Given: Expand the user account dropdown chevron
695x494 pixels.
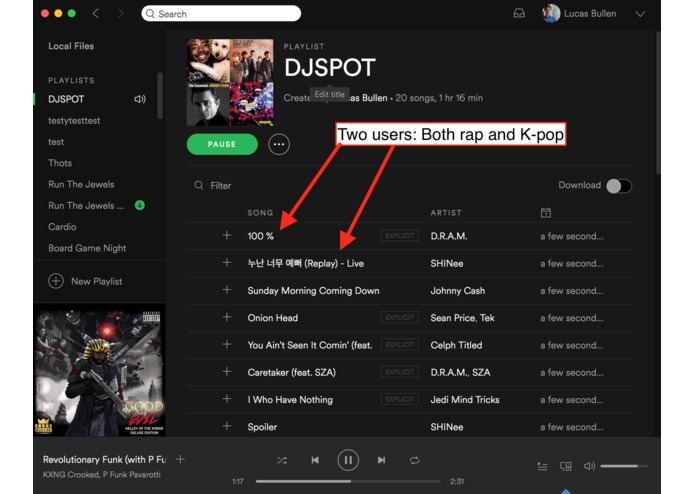Looking at the screenshot, I should 640,14.
